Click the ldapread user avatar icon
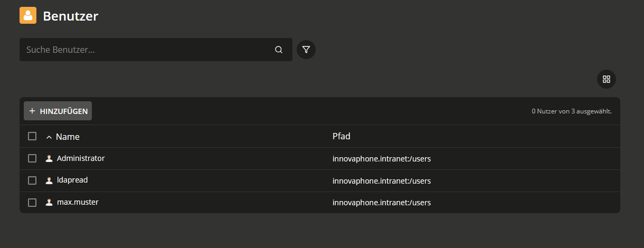644x248 pixels. pos(49,180)
